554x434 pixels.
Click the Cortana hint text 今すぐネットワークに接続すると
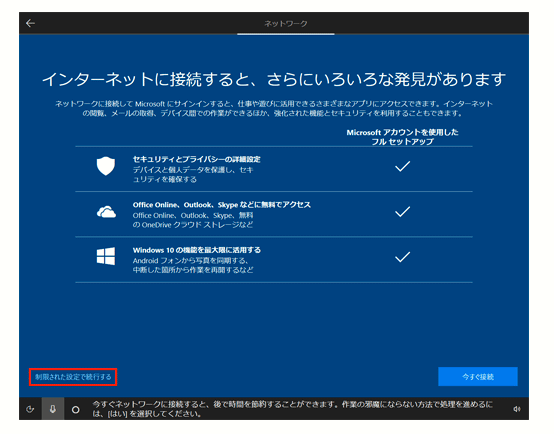[x=292, y=409]
